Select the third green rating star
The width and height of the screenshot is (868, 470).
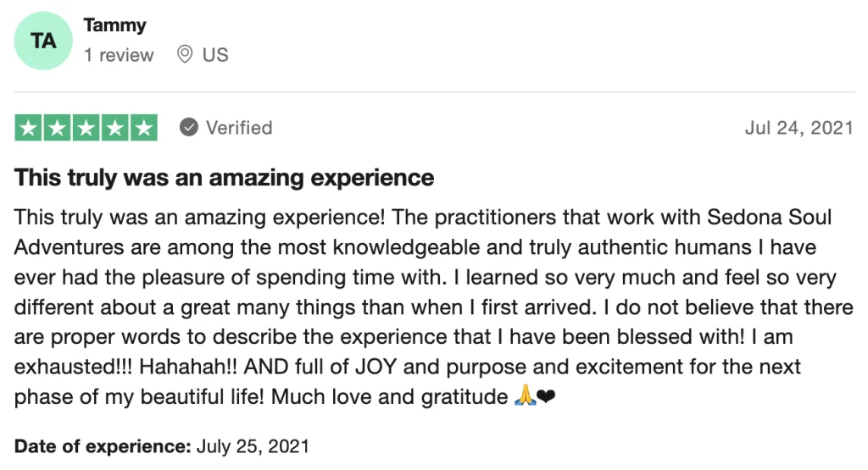[x=86, y=128]
